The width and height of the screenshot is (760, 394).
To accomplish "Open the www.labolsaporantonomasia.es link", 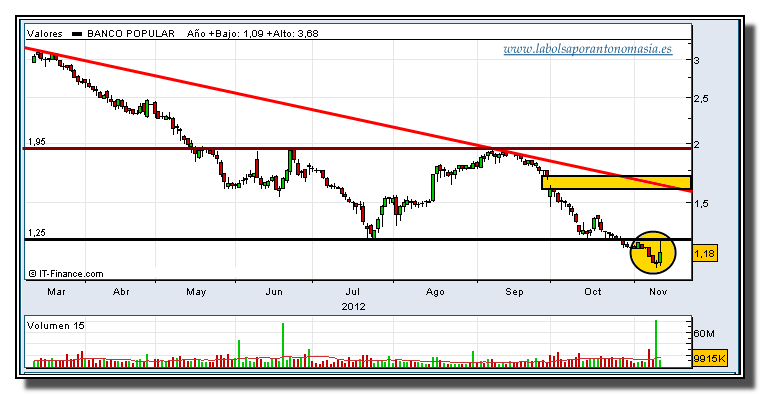I will (x=587, y=49).
